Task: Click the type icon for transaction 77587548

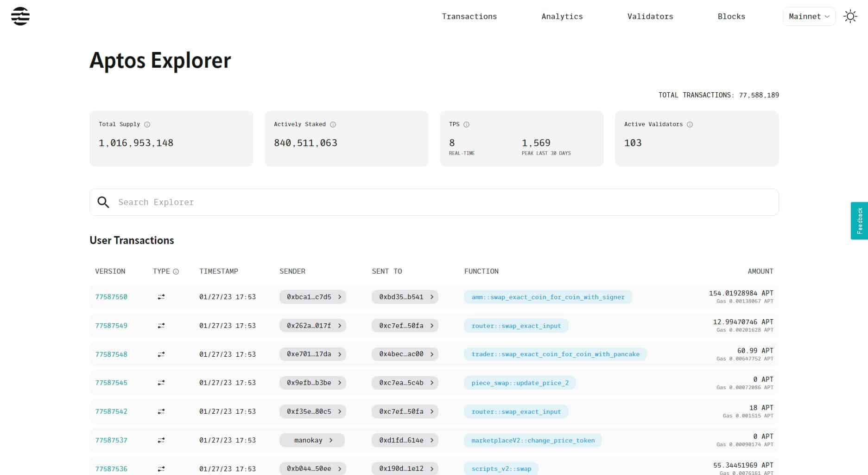Action: [x=161, y=354]
